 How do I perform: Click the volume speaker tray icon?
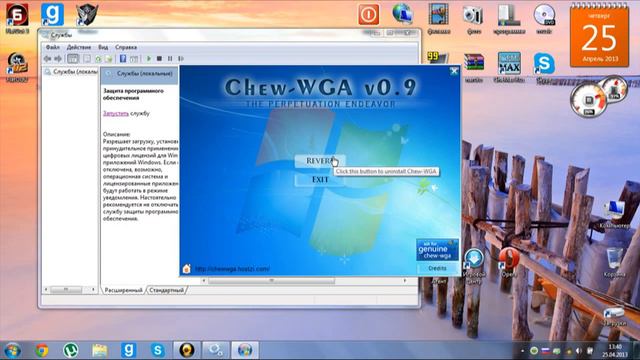(x=579, y=351)
